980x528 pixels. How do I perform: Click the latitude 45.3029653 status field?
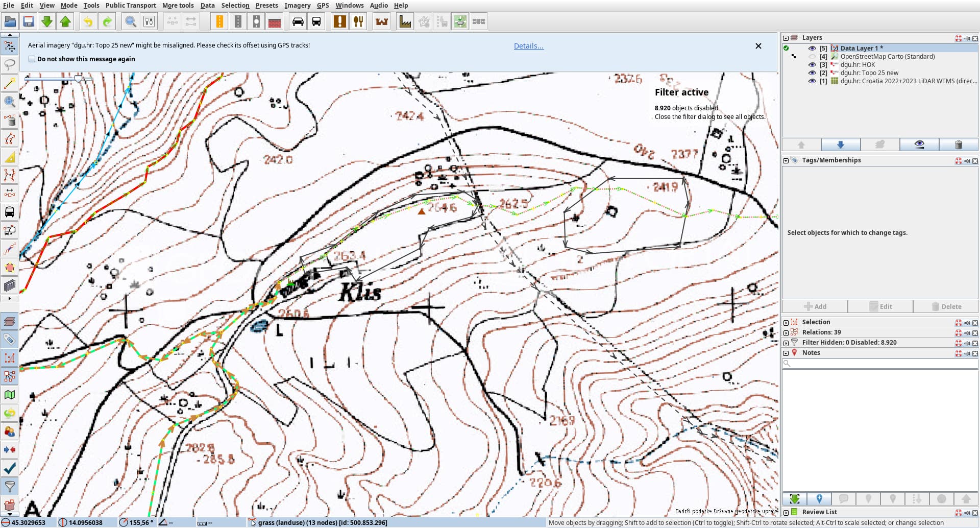click(28, 522)
